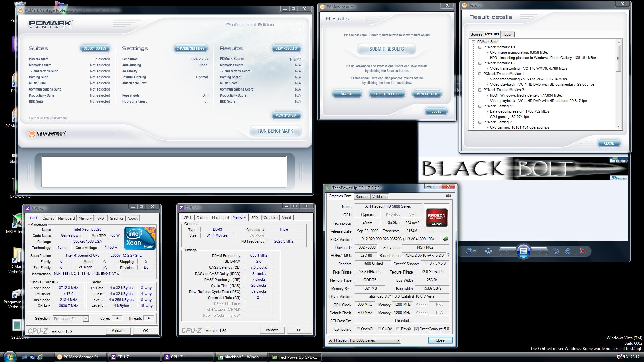The height and width of the screenshot is (362, 644).
Task: Enable the CUDA checkbox in GPU-Z
Action: pos(379,329)
